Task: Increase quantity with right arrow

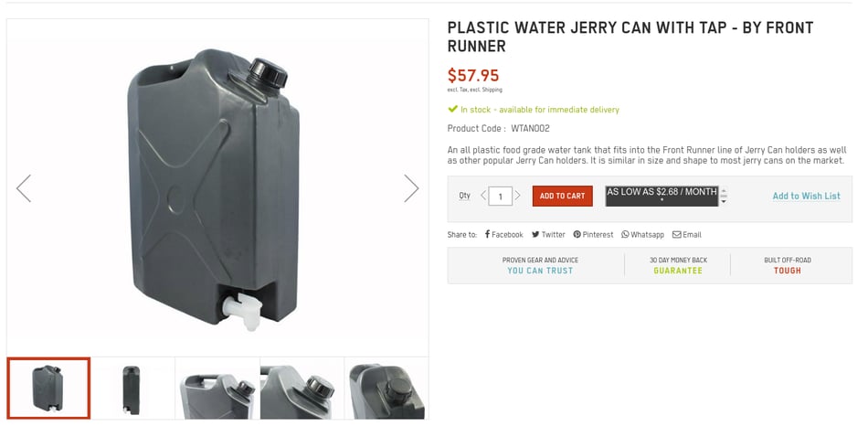Action: tap(517, 196)
